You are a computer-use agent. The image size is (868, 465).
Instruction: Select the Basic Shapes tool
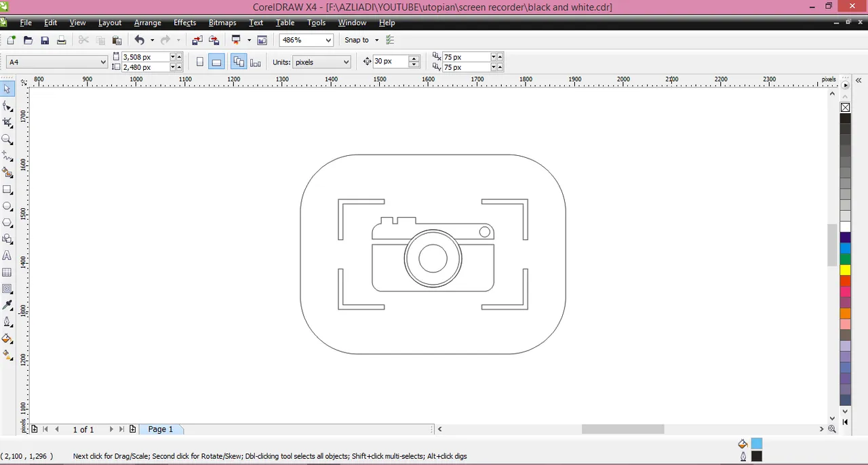tap(7, 239)
